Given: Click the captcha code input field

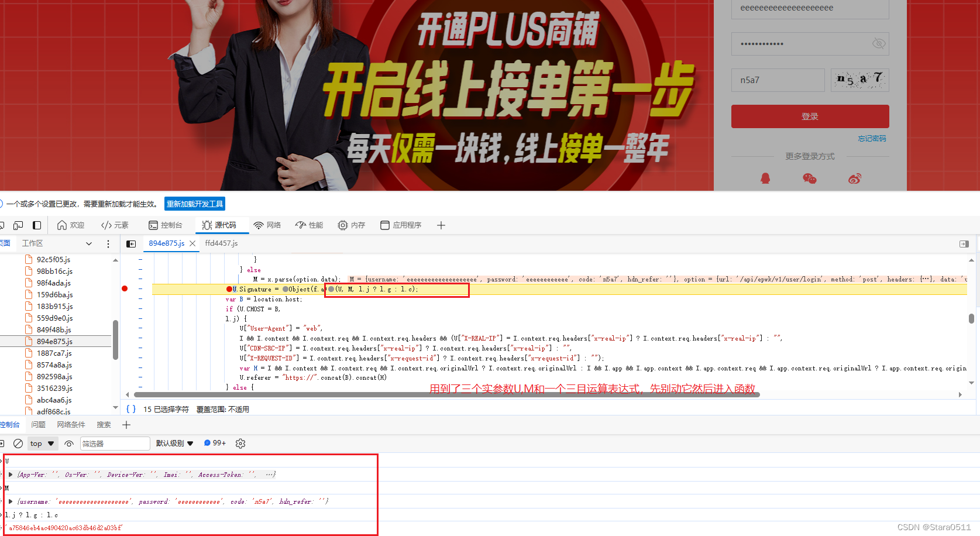Looking at the screenshot, I should (x=778, y=80).
